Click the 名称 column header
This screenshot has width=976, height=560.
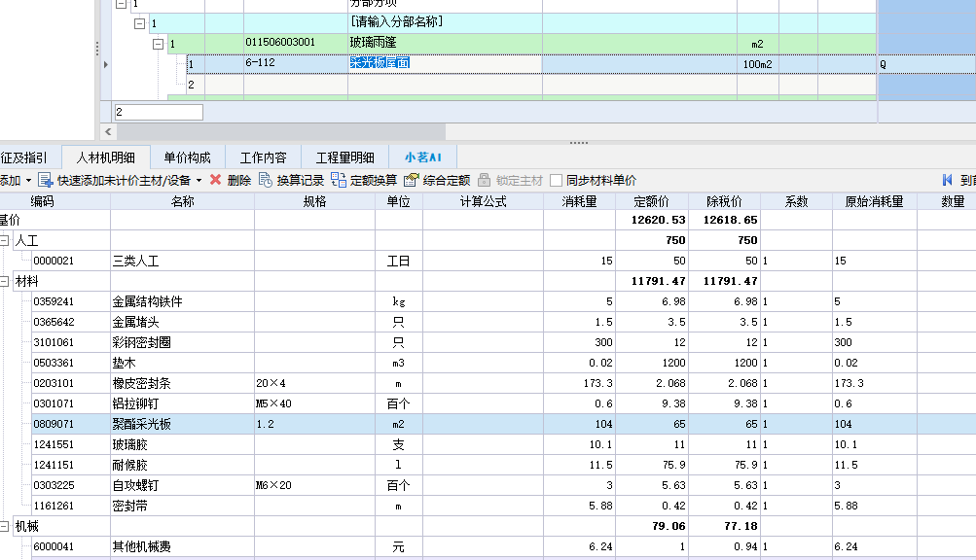click(182, 201)
